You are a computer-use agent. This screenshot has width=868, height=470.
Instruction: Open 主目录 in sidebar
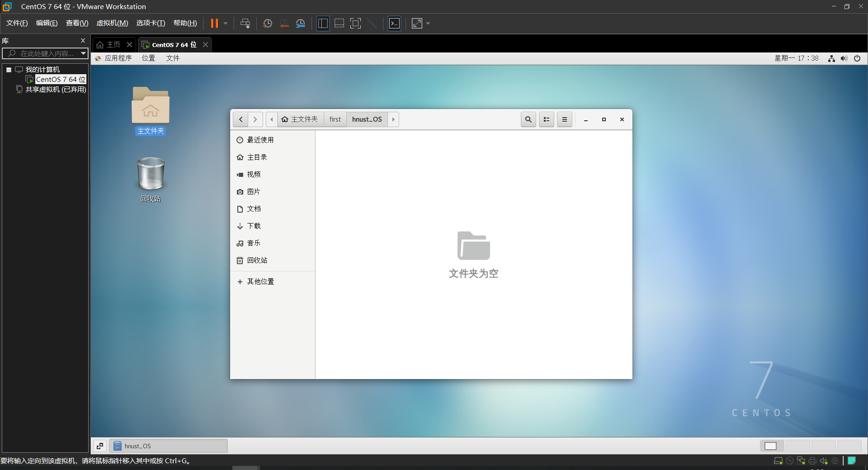tap(273, 157)
